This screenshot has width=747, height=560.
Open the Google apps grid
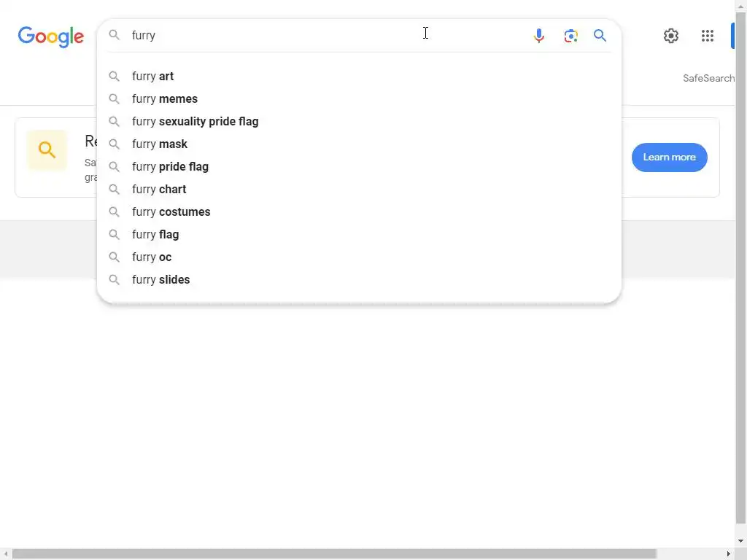click(x=707, y=36)
